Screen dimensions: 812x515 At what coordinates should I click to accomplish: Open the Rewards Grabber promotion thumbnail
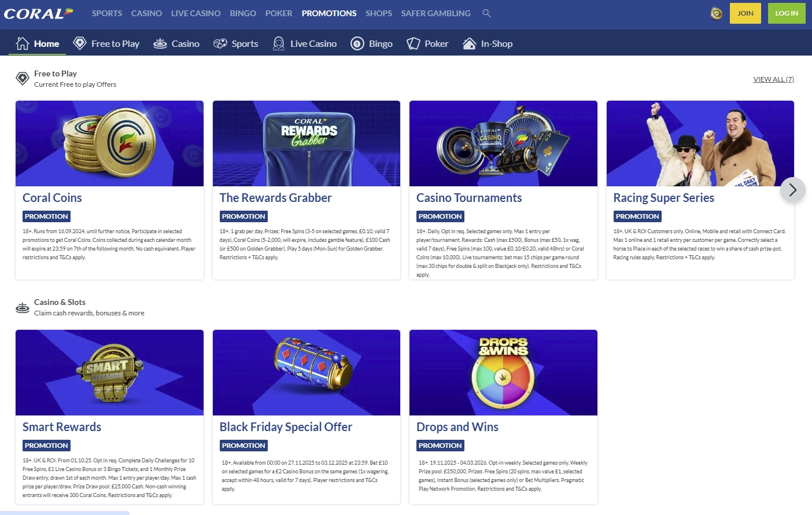pos(306,144)
